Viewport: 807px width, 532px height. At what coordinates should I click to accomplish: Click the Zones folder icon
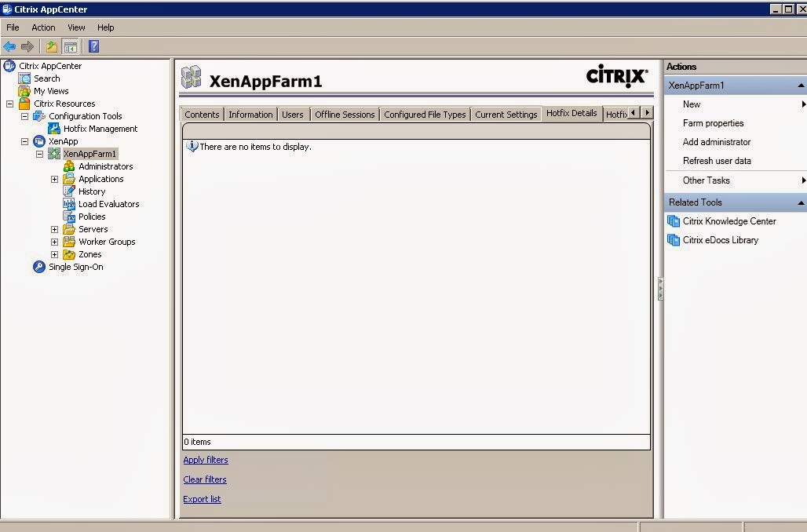69,254
